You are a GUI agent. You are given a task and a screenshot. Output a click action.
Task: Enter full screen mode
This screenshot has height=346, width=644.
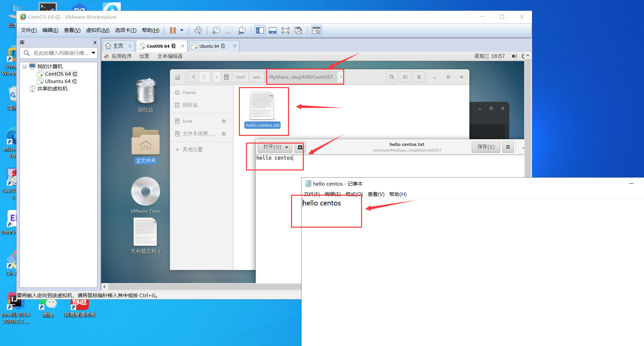[286, 30]
